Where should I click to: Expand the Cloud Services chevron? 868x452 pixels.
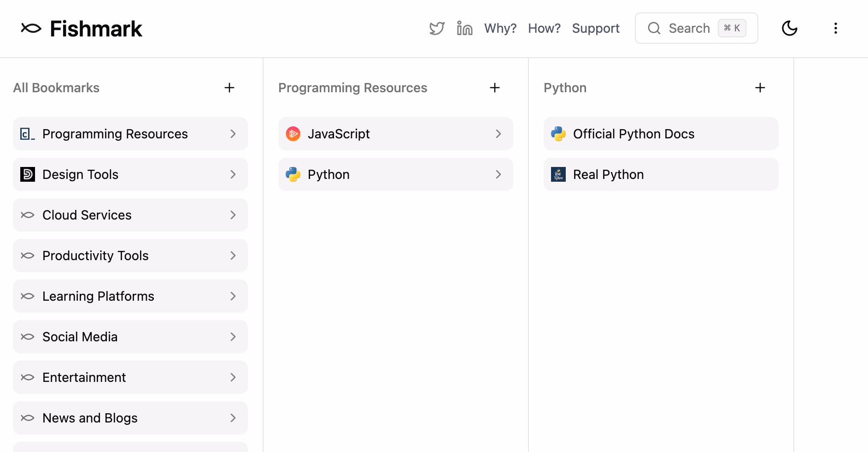pos(233,215)
